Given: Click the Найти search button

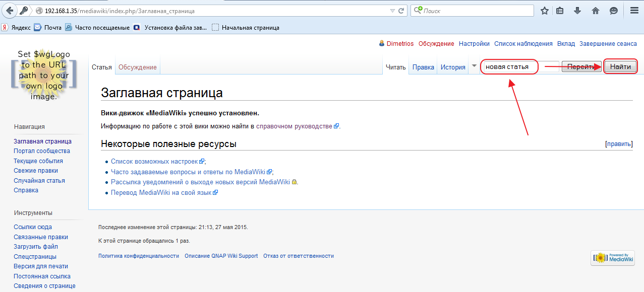Looking at the screenshot, I should point(620,67).
